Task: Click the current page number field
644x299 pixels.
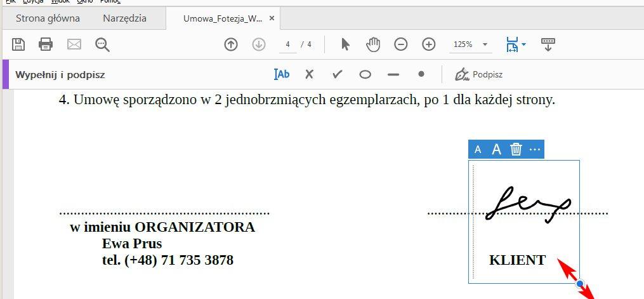Action: click(288, 44)
